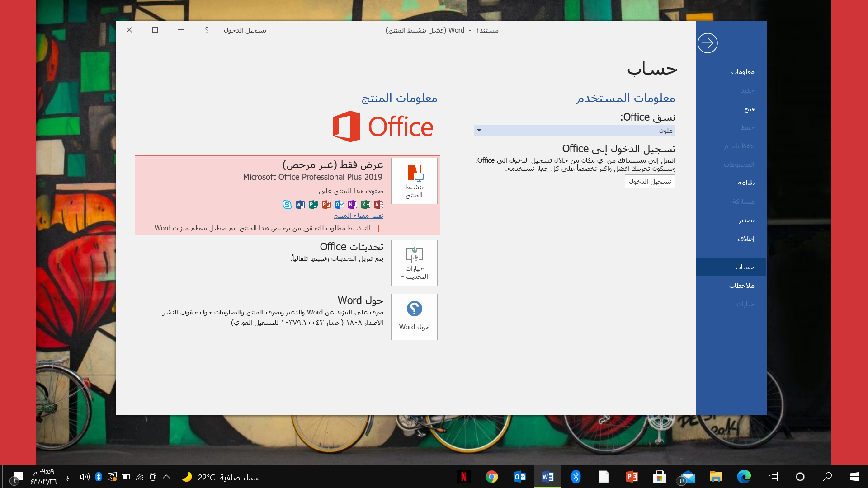
Task: Select Options (خيارات) in the sidebar
Action: pyautogui.click(x=731, y=304)
